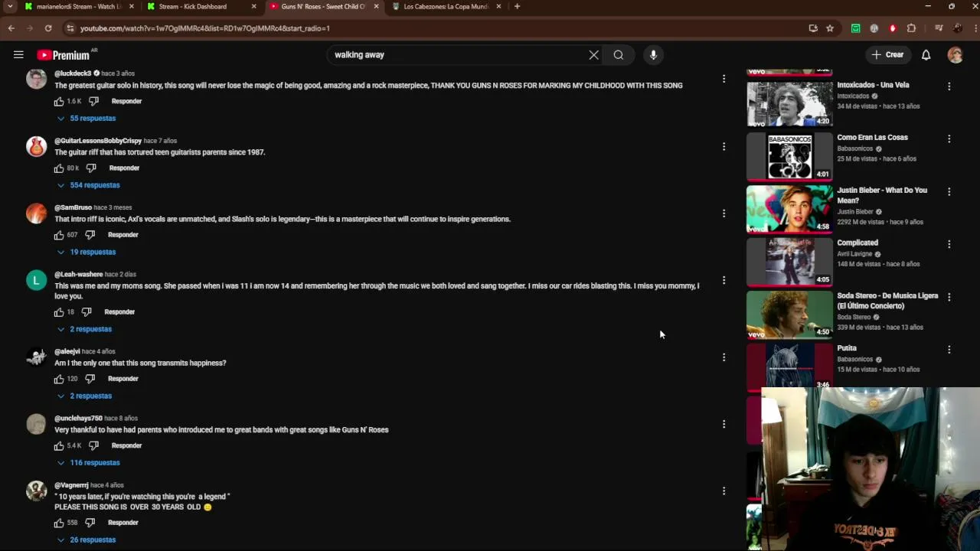Click the Crear button
The width and height of the screenshot is (980, 551).
tap(887, 55)
